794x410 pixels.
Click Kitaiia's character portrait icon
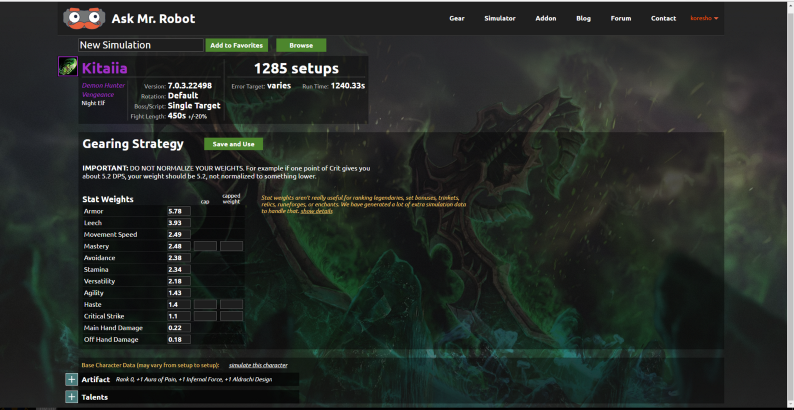point(68,66)
